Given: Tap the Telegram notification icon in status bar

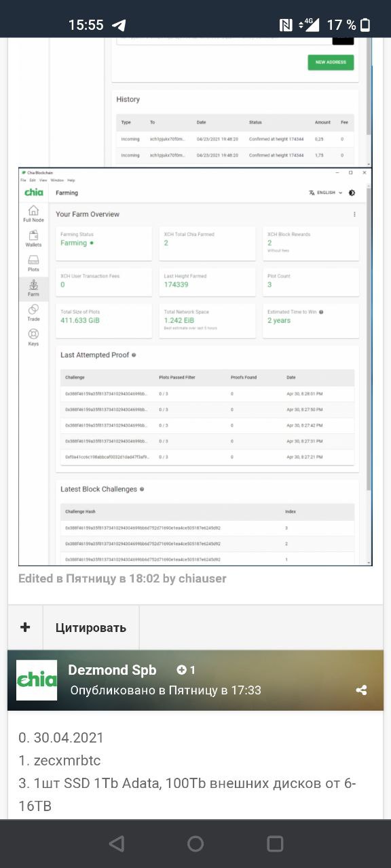Looking at the screenshot, I should click(119, 25).
